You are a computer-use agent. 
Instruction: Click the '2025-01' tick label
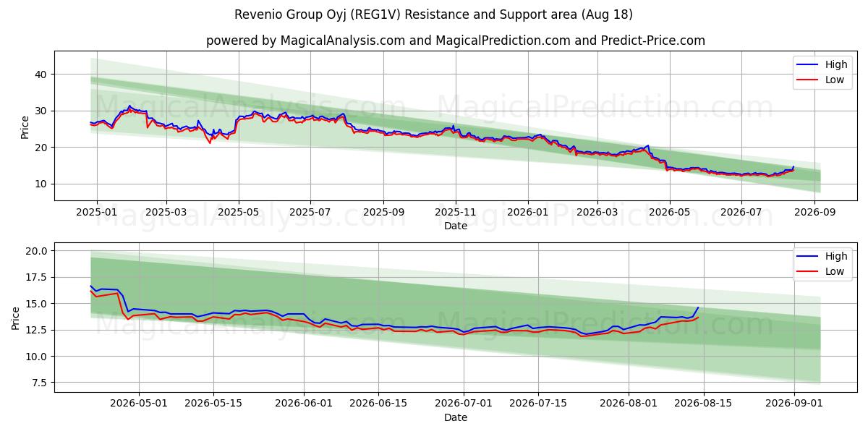[95, 212]
